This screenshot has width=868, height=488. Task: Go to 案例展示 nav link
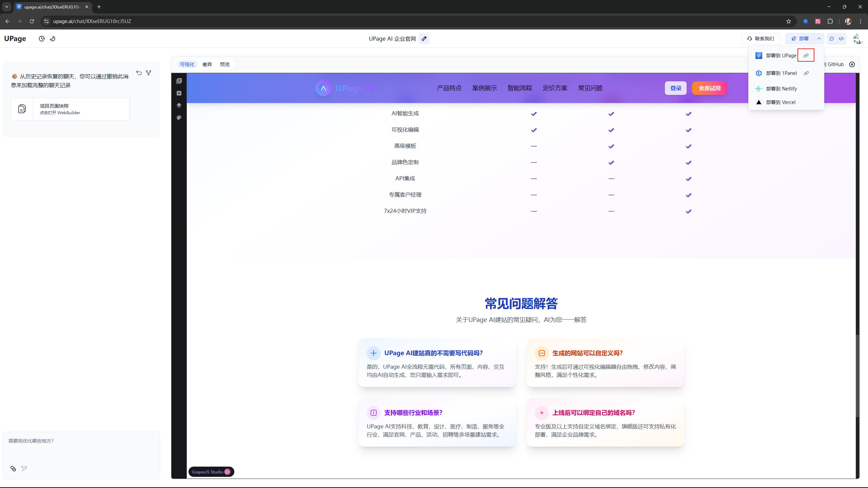point(485,88)
